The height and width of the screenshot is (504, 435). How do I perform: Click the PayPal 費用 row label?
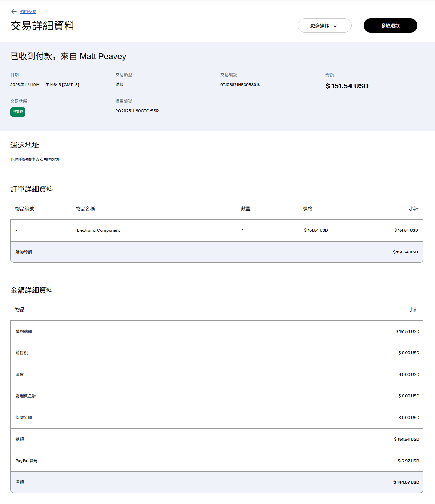(27, 461)
